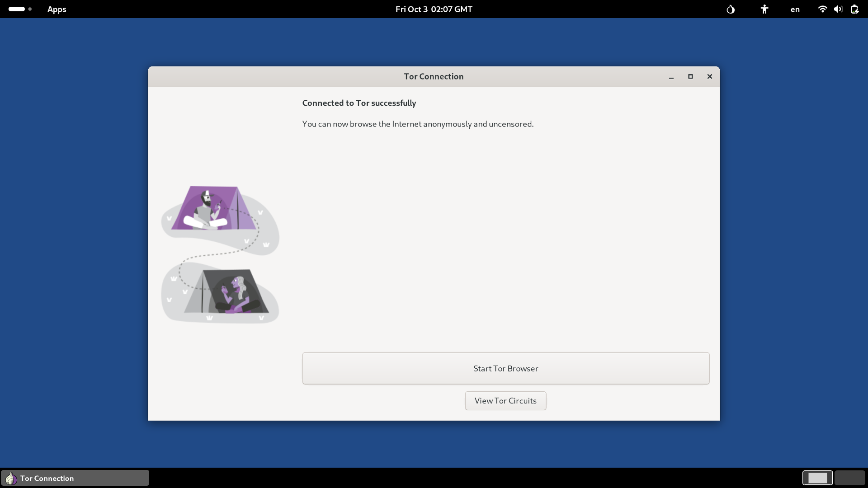
Task: Switch to the first workspace thumbnail
Action: pyautogui.click(x=817, y=478)
